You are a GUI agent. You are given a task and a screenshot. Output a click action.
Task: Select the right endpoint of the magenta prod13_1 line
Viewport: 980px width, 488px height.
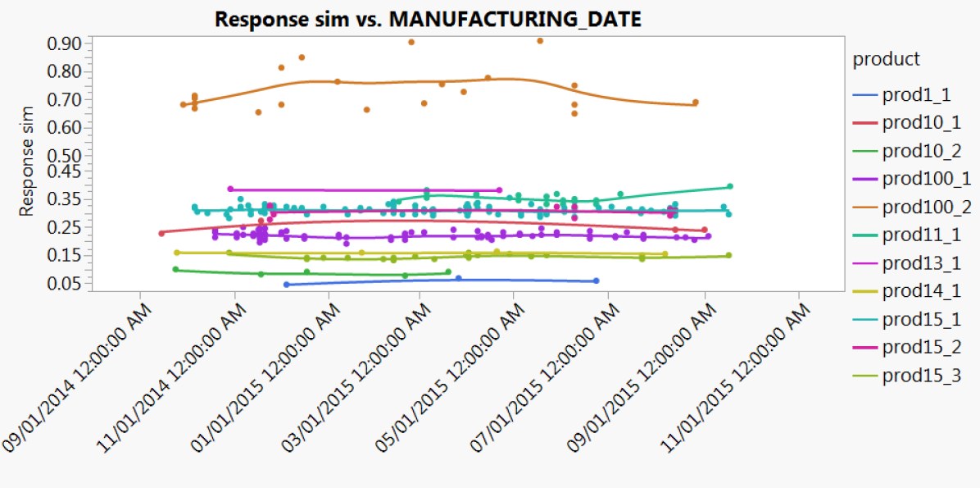click(499, 190)
